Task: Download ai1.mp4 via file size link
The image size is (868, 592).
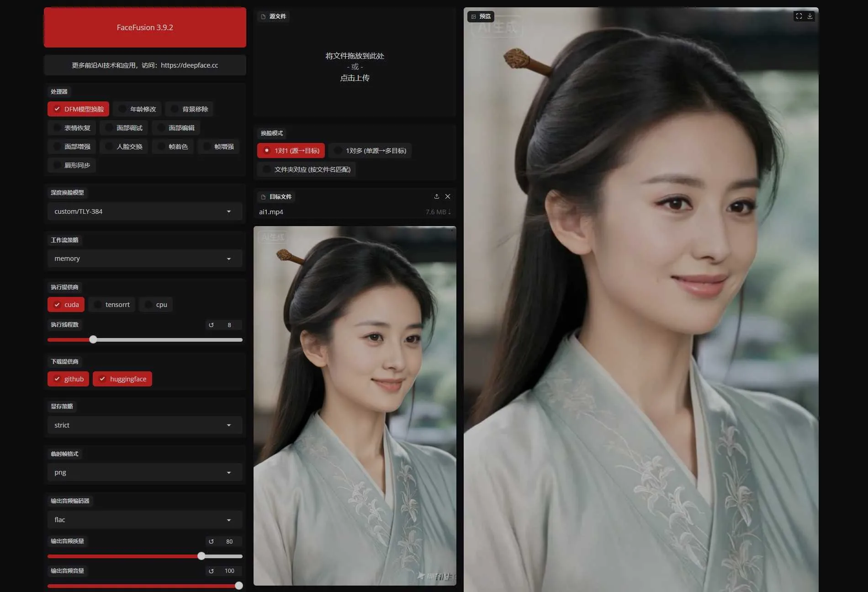Action: click(x=438, y=212)
